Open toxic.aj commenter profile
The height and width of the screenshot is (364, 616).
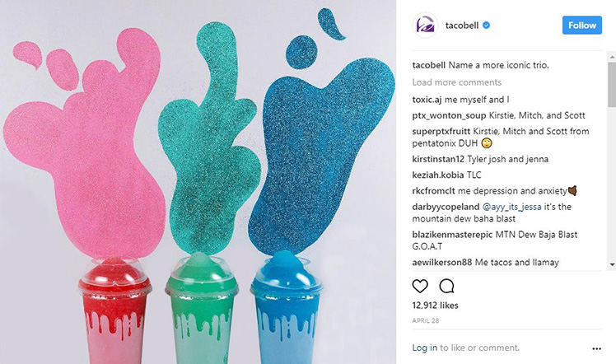(x=427, y=100)
